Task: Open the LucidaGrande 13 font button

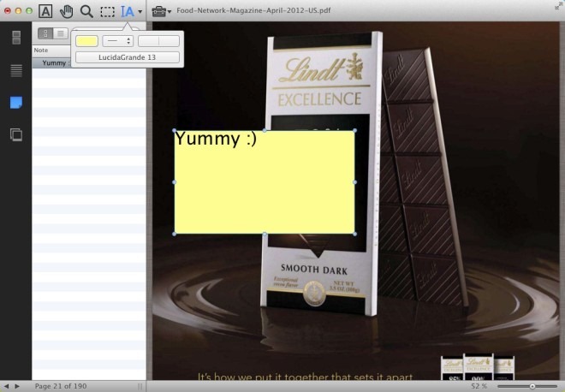Action: 128,57
